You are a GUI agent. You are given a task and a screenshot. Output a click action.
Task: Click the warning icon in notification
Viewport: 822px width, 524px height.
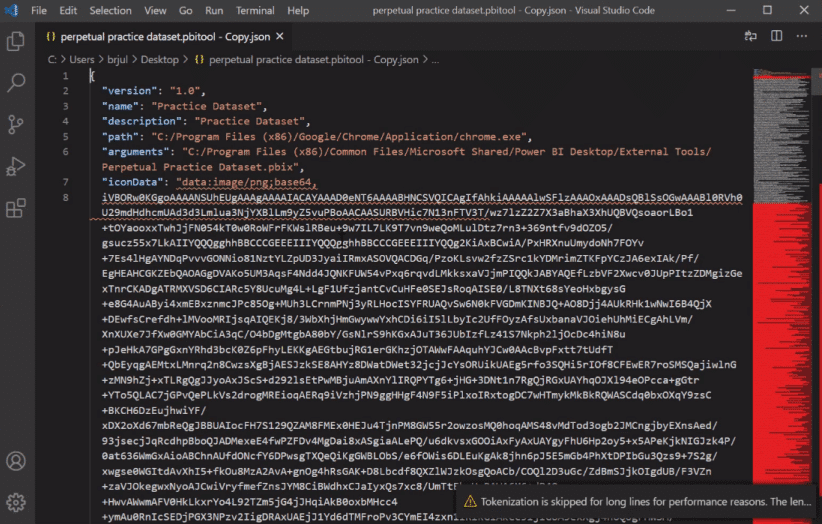pos(470,501)
